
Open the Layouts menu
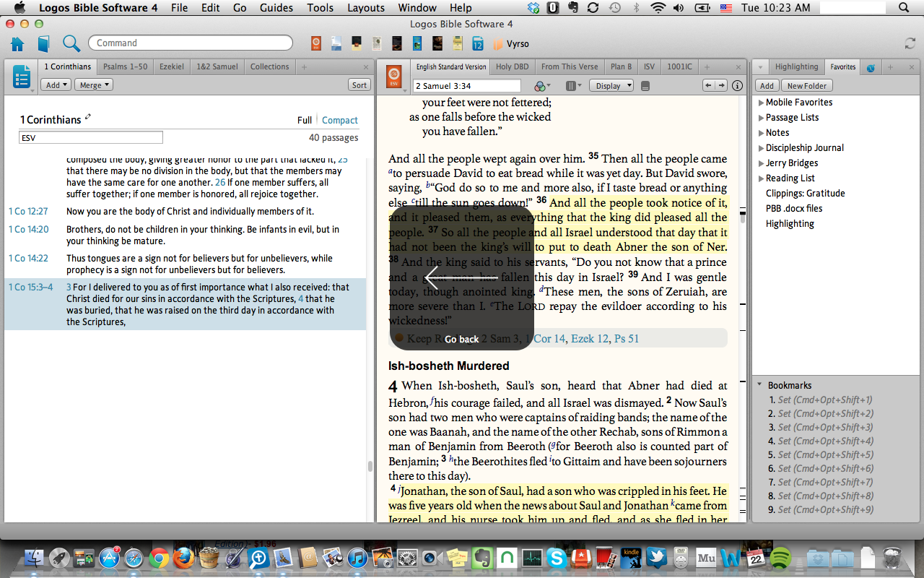[366, 8]
